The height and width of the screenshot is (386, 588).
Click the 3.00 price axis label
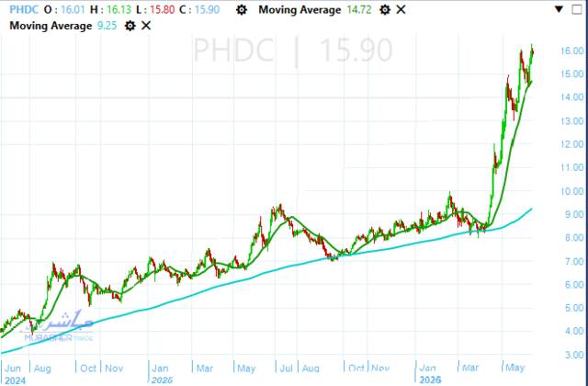pyautogui.click(x=574, y=355)
